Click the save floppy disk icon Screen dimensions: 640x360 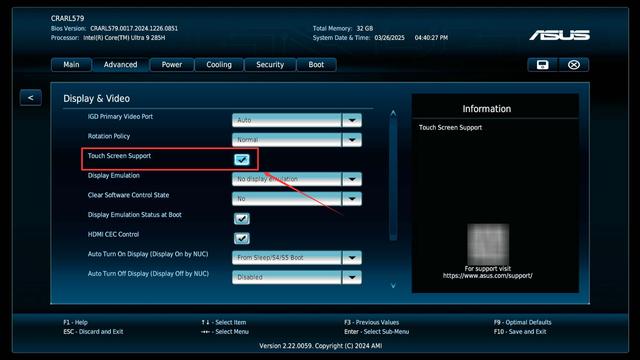point(542,65)
